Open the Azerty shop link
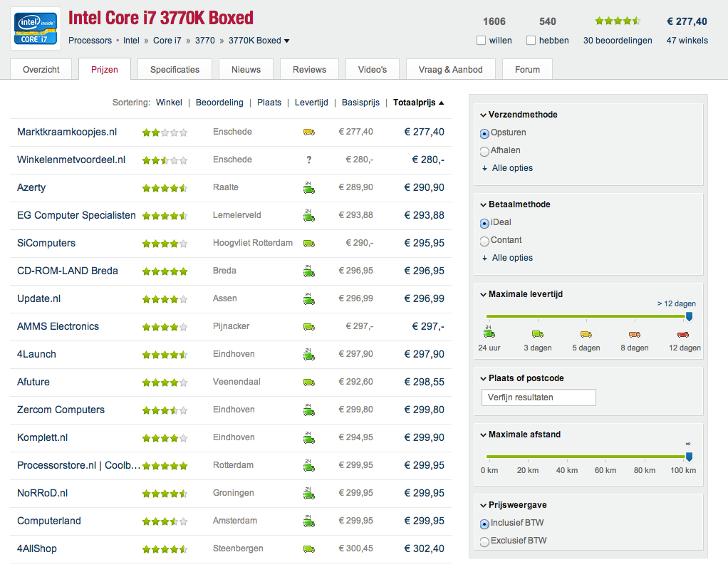 point(31,187)
